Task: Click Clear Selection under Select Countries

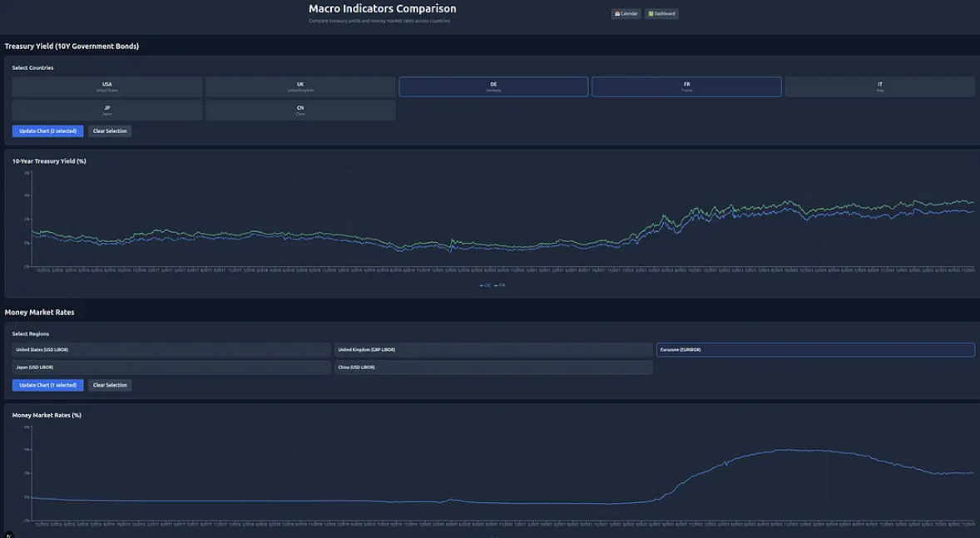Action: click(109, 131)
